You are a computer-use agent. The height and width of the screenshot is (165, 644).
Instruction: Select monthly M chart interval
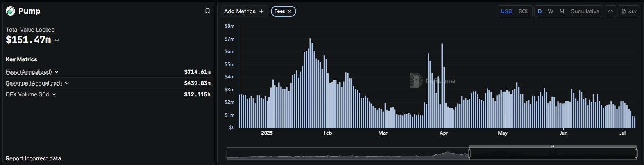pos(562,11)
